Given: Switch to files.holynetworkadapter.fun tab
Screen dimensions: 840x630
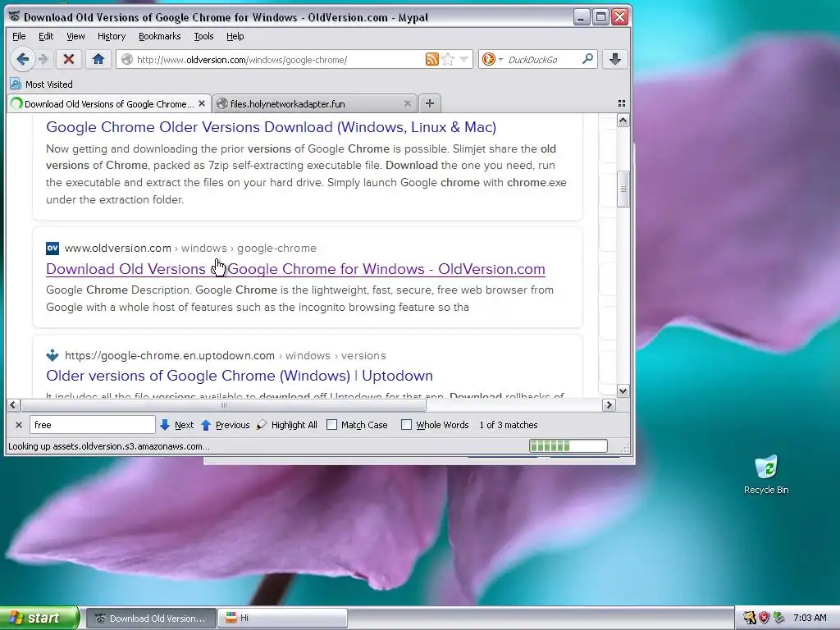Looking at the screenshot, I should tap(314, 103).
